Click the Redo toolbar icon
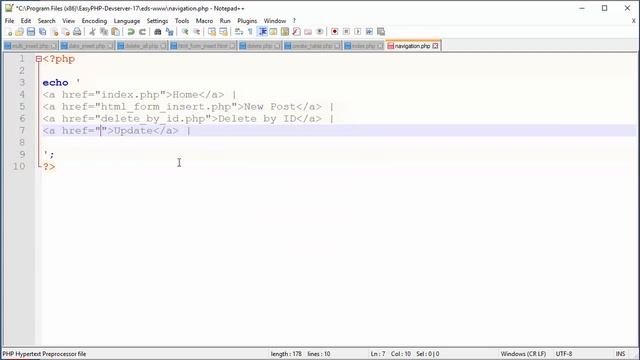 [x=142, y=32]
